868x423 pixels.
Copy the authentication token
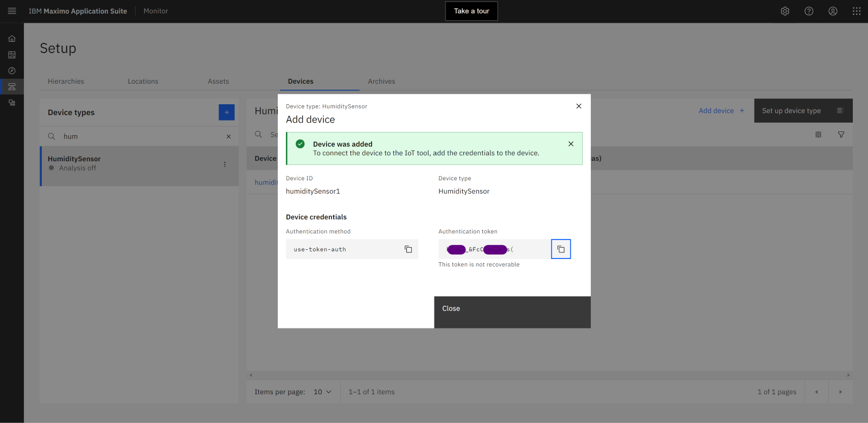coord(561,249)
